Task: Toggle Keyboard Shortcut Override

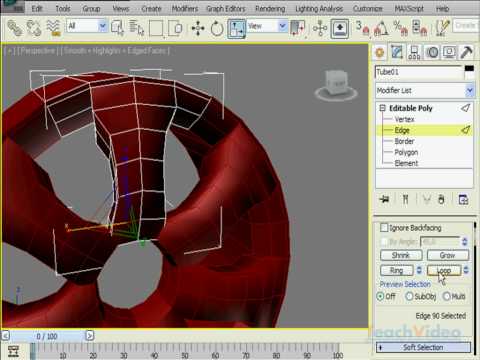Action: (340, 28)
